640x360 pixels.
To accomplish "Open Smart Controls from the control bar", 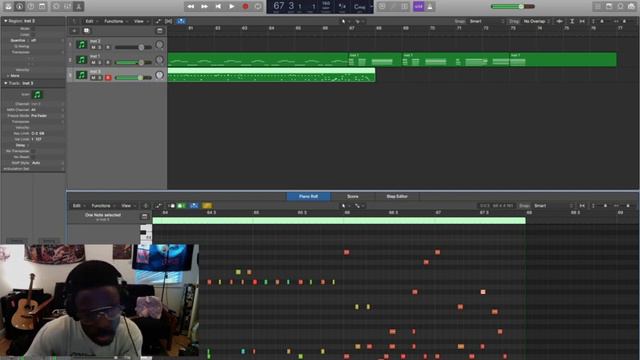I will click(x=56, y=6).
